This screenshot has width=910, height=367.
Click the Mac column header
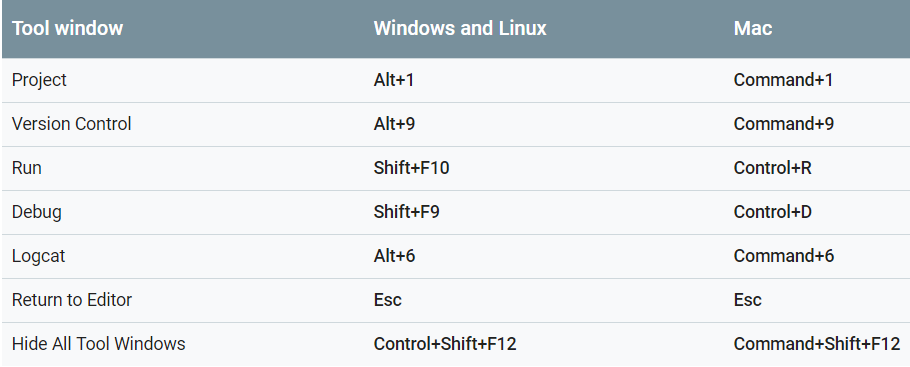[x=753, y=28]
